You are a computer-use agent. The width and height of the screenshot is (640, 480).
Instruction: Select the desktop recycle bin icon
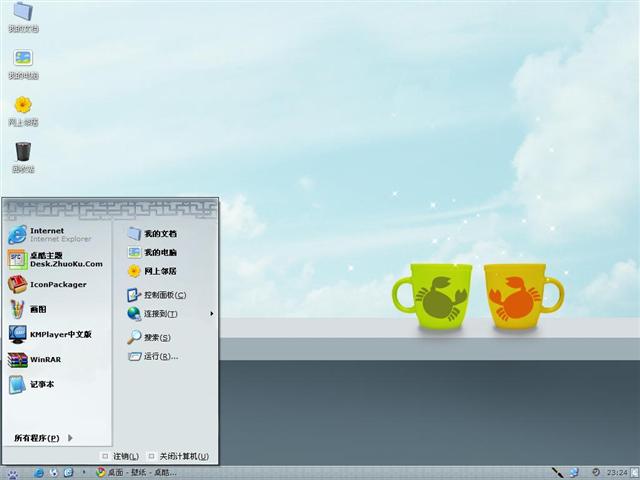point(23,158)
